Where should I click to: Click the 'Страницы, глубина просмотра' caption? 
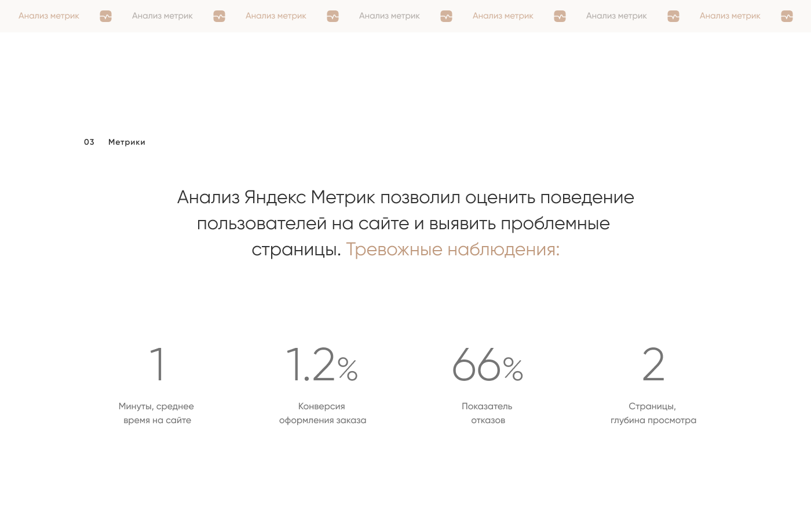coord(653,413)
